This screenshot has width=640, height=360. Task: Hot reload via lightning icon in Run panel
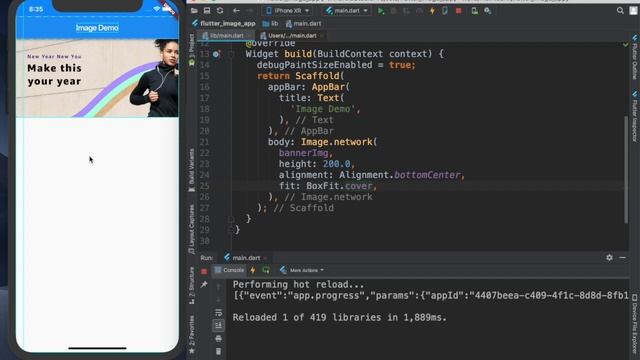pos(253,270)
